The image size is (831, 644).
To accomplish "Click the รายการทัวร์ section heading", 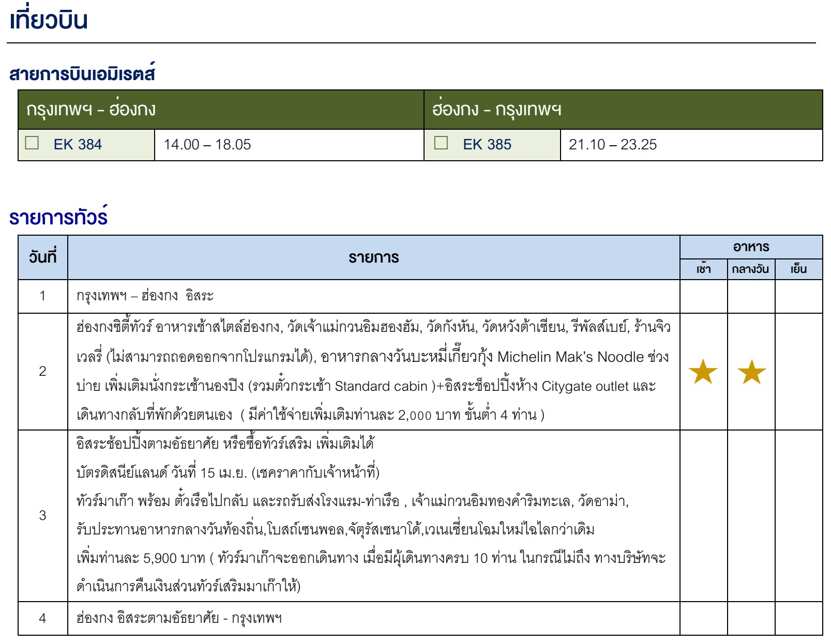I will (58, 218).
